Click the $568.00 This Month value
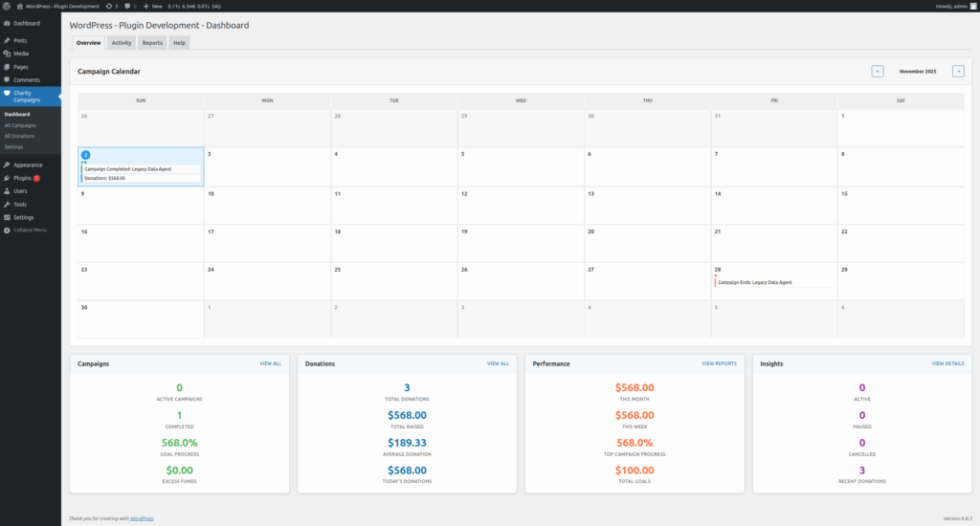The image size is (980, 526). [x=635, y=388]
